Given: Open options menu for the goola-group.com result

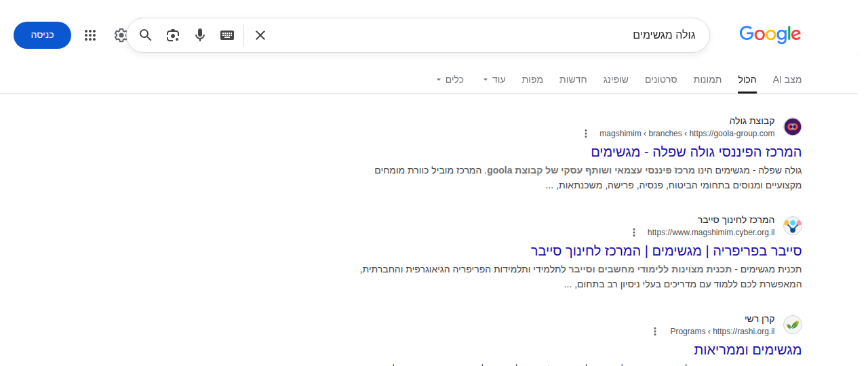Looking at the screenshot, I should (586, 134).
